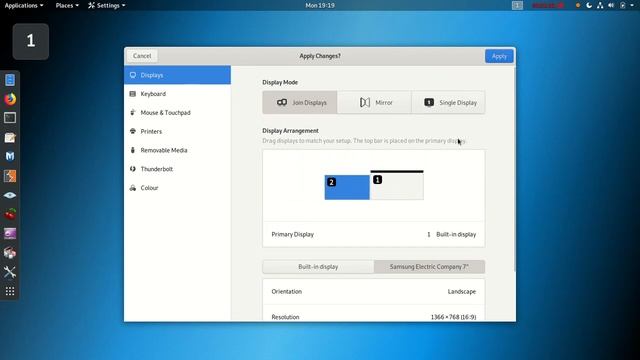The height and width of the screenshot is (360, 640).
Task: Open Primary Display dropdown showing Built-in display
Action: pos(373,234)
